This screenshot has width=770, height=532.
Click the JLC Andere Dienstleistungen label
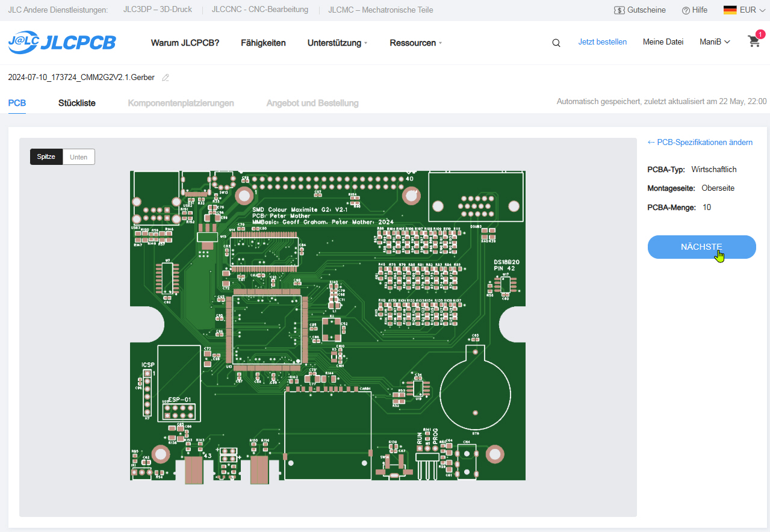tap(58, 10)
